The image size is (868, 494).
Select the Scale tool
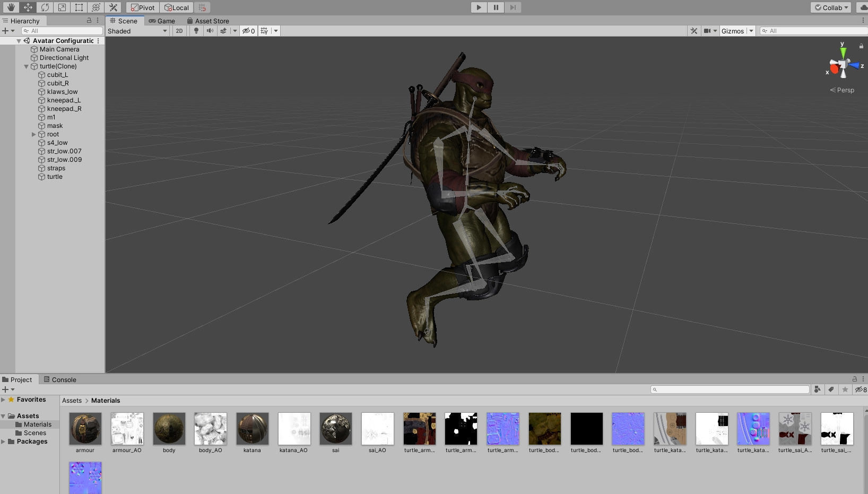(x=62, y=7)
